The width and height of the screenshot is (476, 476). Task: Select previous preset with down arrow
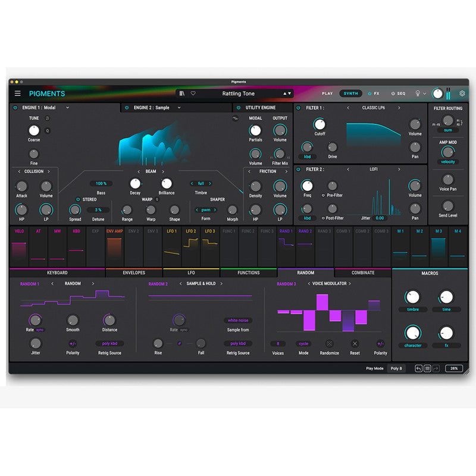click(289, 93)
